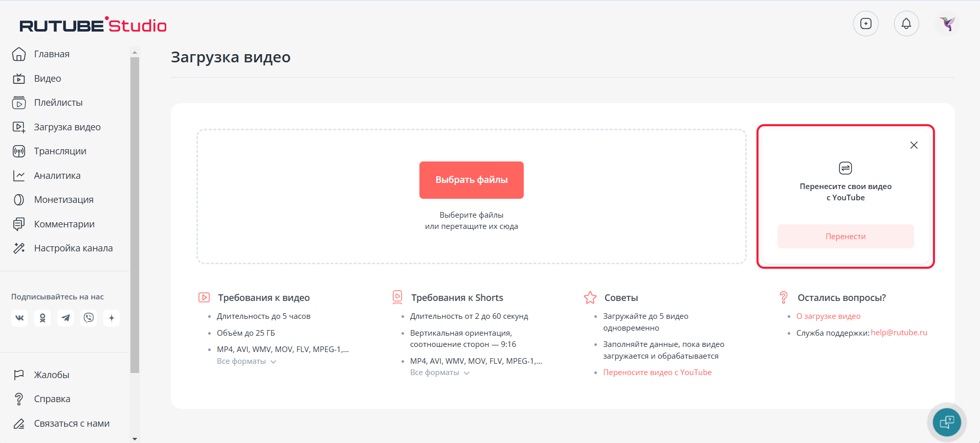Screen dimensions: 980x443
Task: Open the Переносите видео с YouTube link
Action: tap(657, 372)
